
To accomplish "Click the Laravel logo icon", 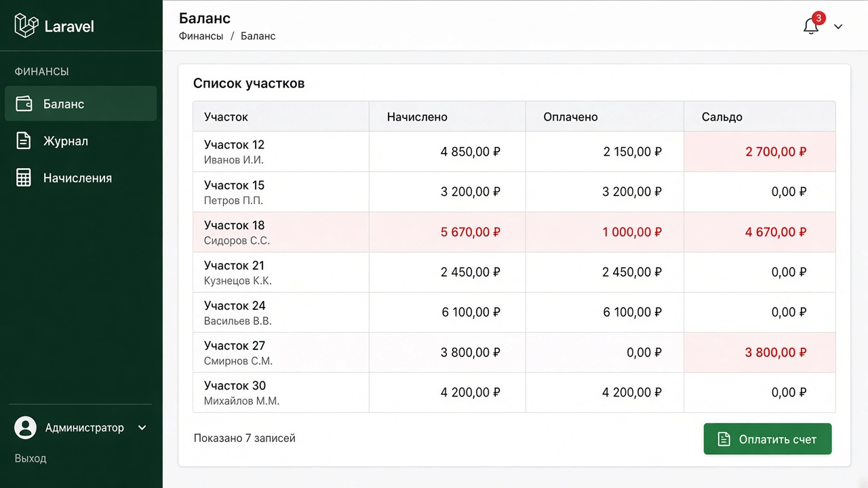I will pyautogui.click(x=26, y=26).
